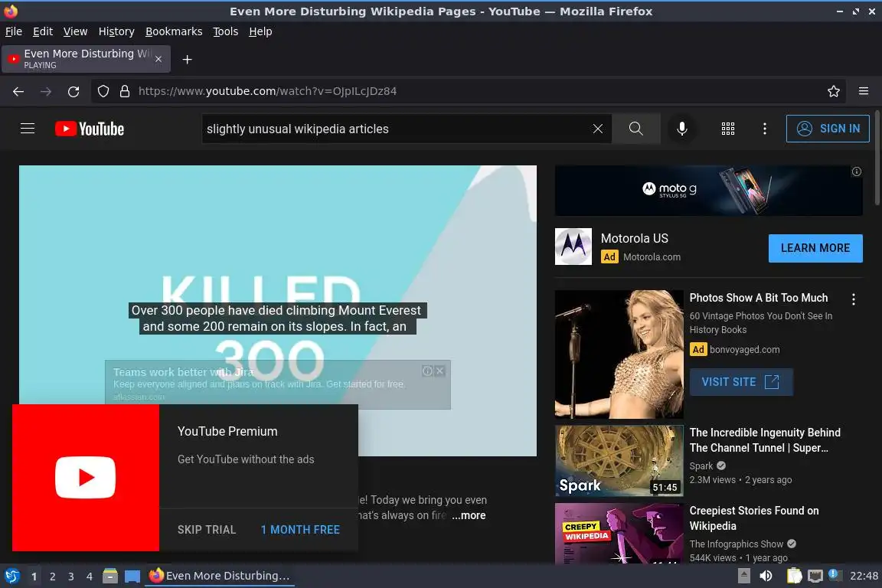Open the Teams work better with Jira ad
882x588 pixels.
click(184, 372)
